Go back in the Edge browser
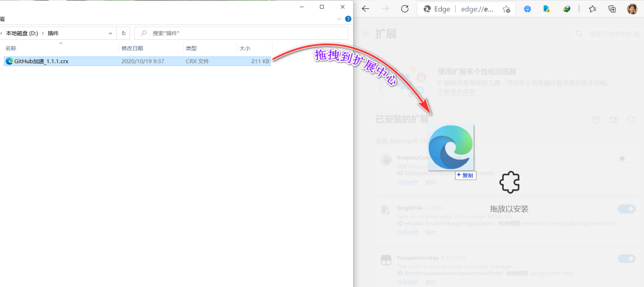The height and width of the screenshot is (287, 644). pos(365,9)
